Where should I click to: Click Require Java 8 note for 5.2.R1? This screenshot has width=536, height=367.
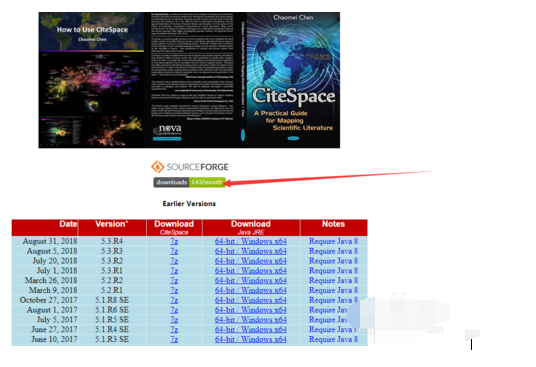334,290
